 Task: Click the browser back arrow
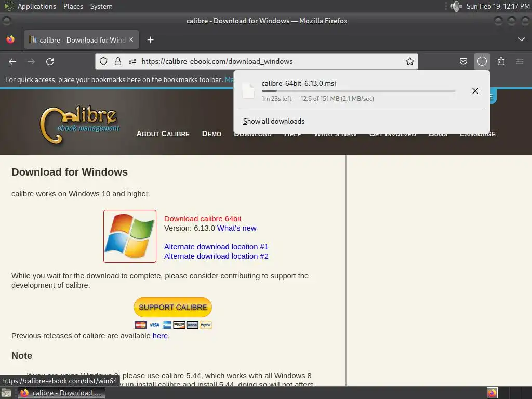[x=12, y=61]
